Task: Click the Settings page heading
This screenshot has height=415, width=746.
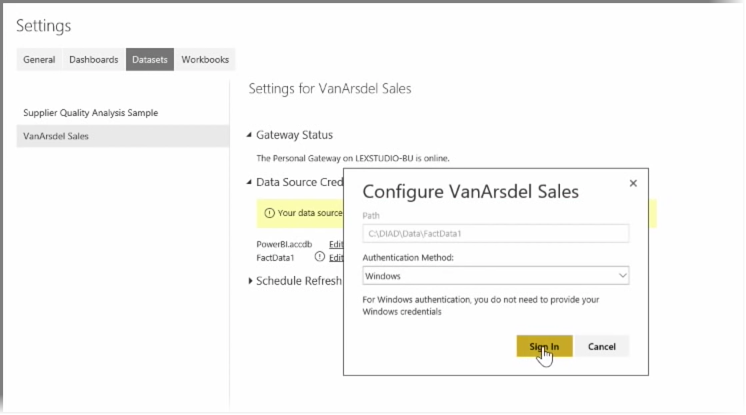Action: pyautogui.click(x=43, y=25)
